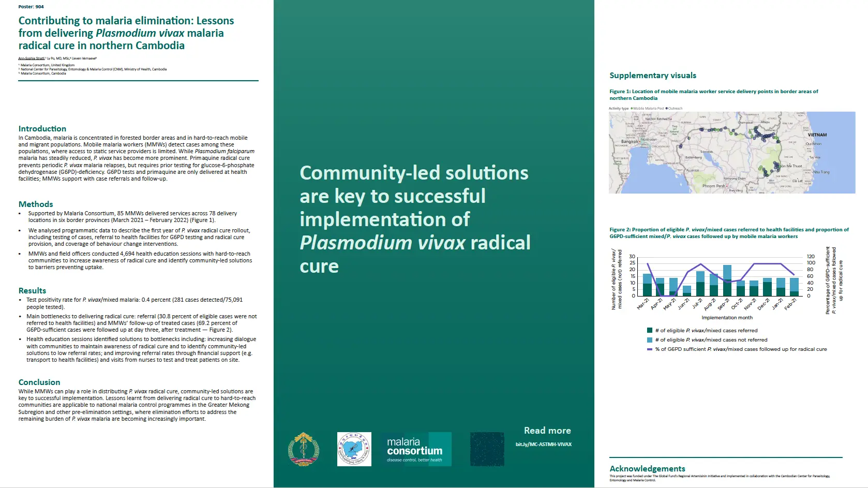
Task: Click the Figure 1 map of northern Cambodia
Action: [732, 153]
